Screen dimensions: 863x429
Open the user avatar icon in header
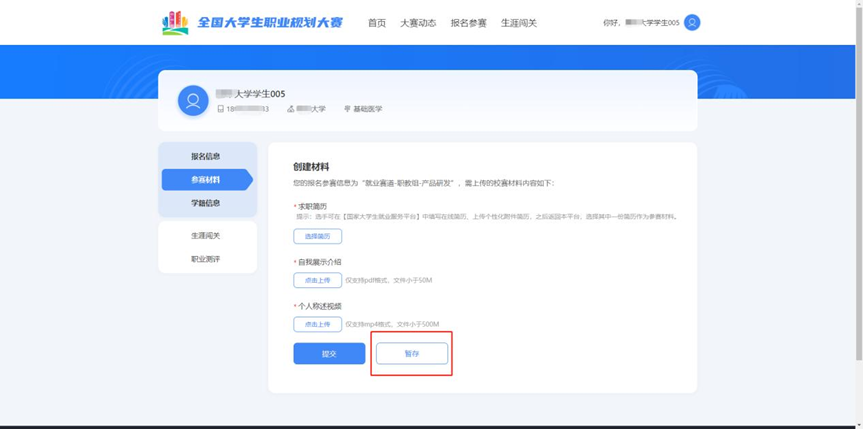click(x=692, y=23)
